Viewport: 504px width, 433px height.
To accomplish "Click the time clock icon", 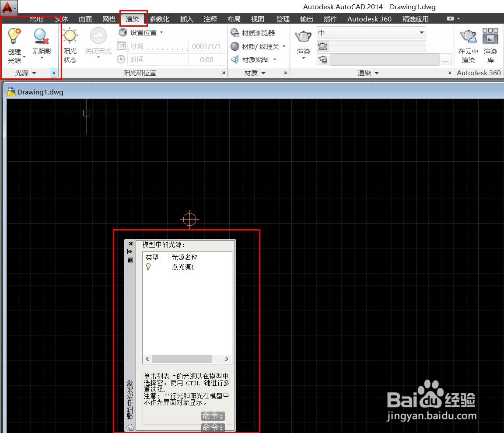I will (x=121, y=59).
